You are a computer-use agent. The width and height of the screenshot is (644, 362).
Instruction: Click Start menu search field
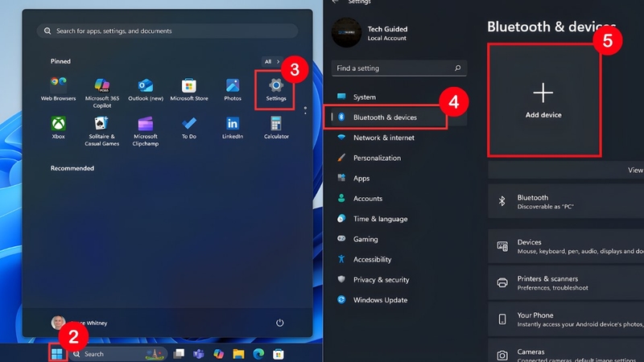point(167,31)
